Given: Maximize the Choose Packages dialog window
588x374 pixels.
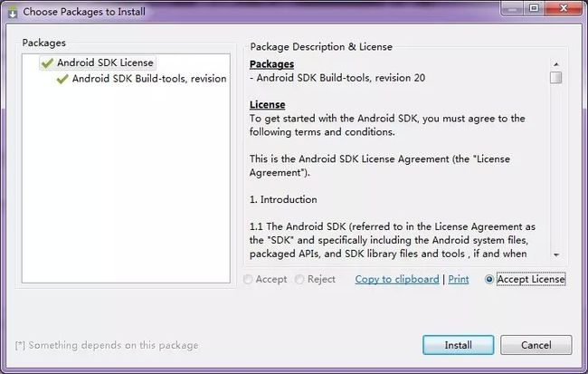Looking at the screenshot, I should coord(534,8).
